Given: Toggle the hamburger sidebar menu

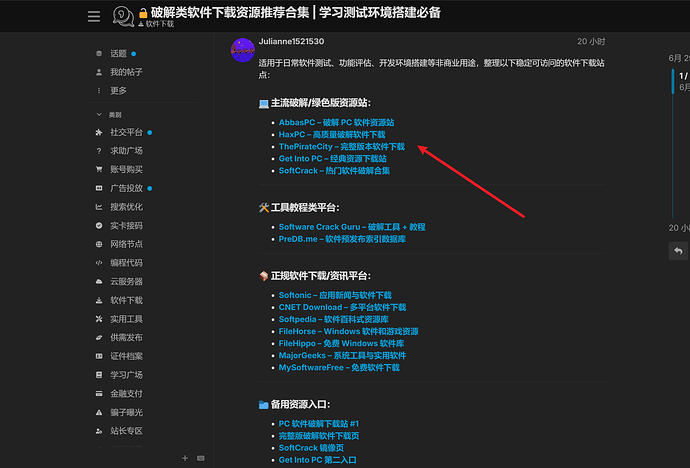Looking at the screenshot, I should (x=94, y=17).
